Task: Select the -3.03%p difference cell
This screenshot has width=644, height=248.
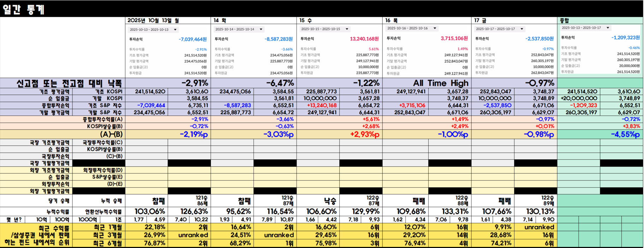Action: (x=254, y=135)
